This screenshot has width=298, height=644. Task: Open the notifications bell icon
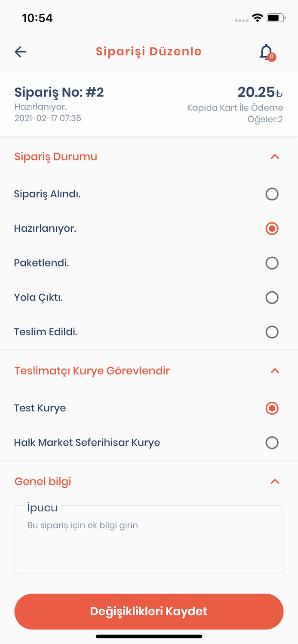pyautogui.click(x=267, y=52)
